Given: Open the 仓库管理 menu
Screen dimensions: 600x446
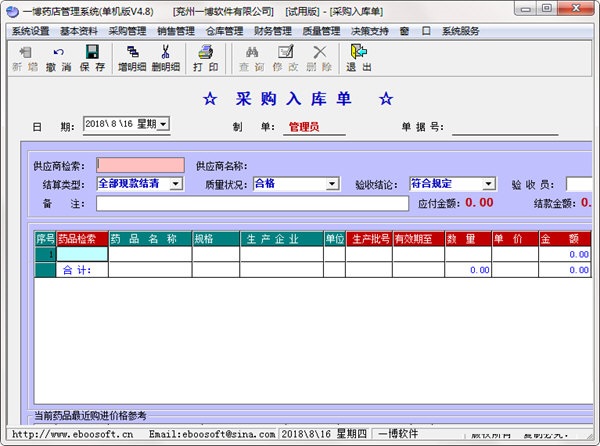Looking at the screenshot, I should 224,31.
